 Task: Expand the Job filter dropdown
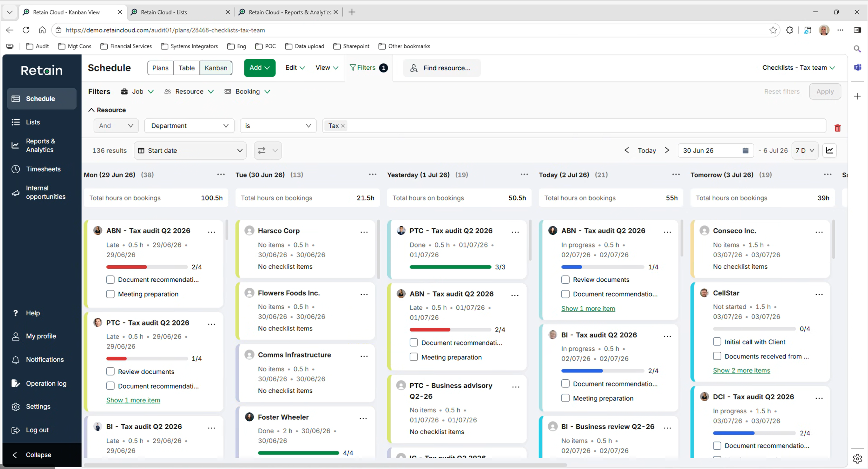point(137,91)
